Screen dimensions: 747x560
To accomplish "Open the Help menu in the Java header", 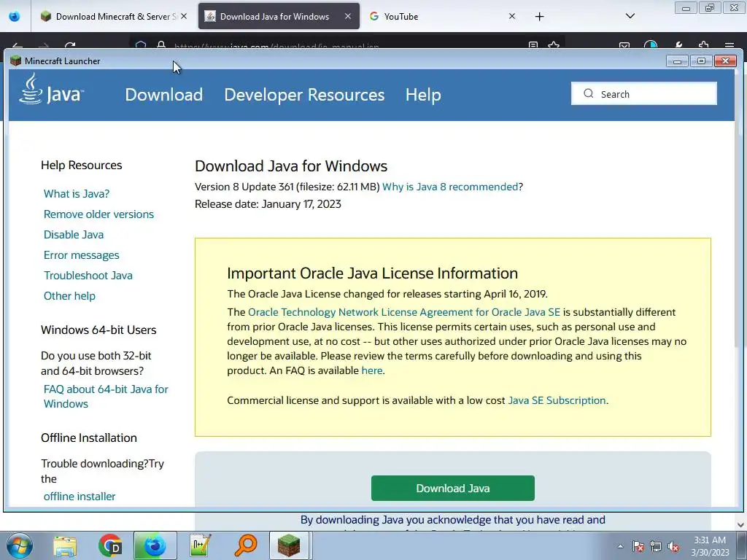I will (x=423, y=95).
